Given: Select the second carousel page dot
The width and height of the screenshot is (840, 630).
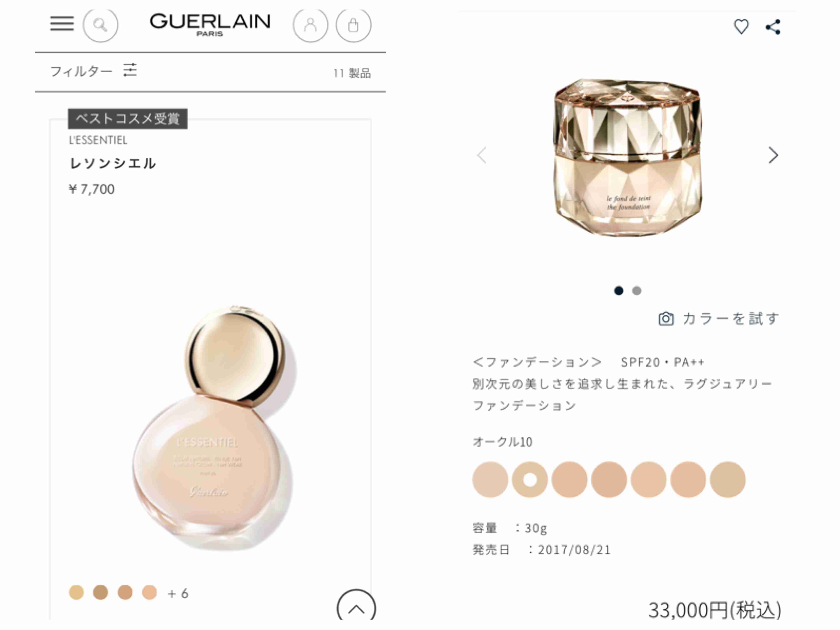Looking at the screenshot, I should tap(637, 290).
